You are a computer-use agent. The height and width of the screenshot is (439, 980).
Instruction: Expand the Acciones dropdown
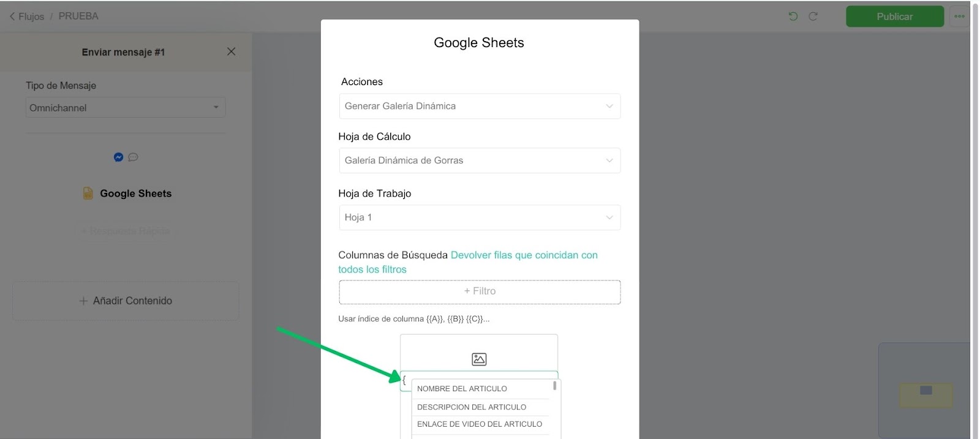[x=480, y=106]
